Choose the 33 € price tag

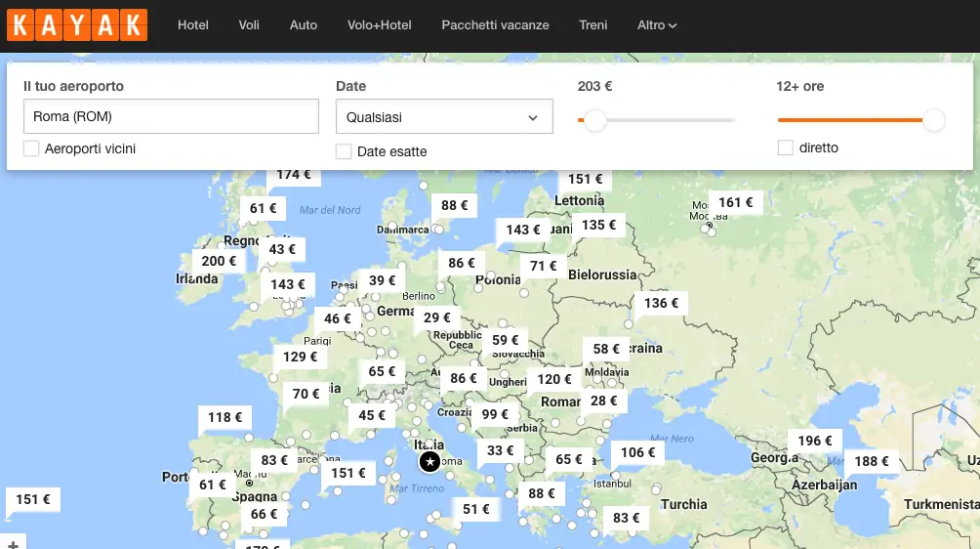pyautogui.click(x=500, y=450)
